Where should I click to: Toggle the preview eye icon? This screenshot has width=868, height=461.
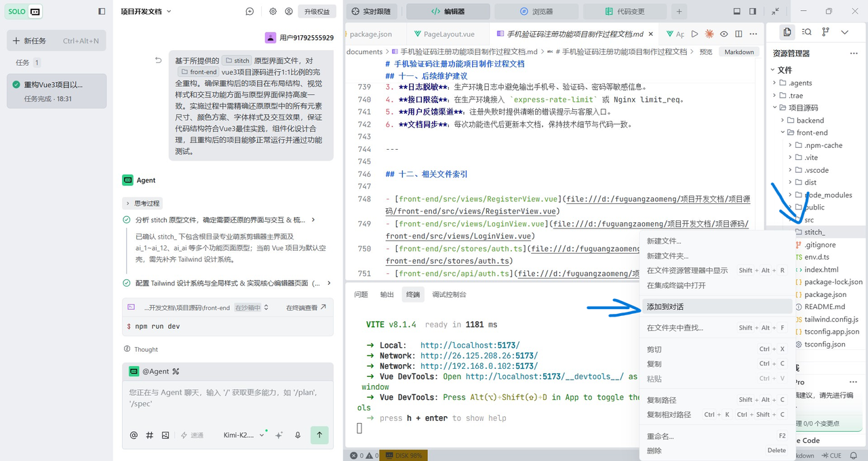[724, 34]
